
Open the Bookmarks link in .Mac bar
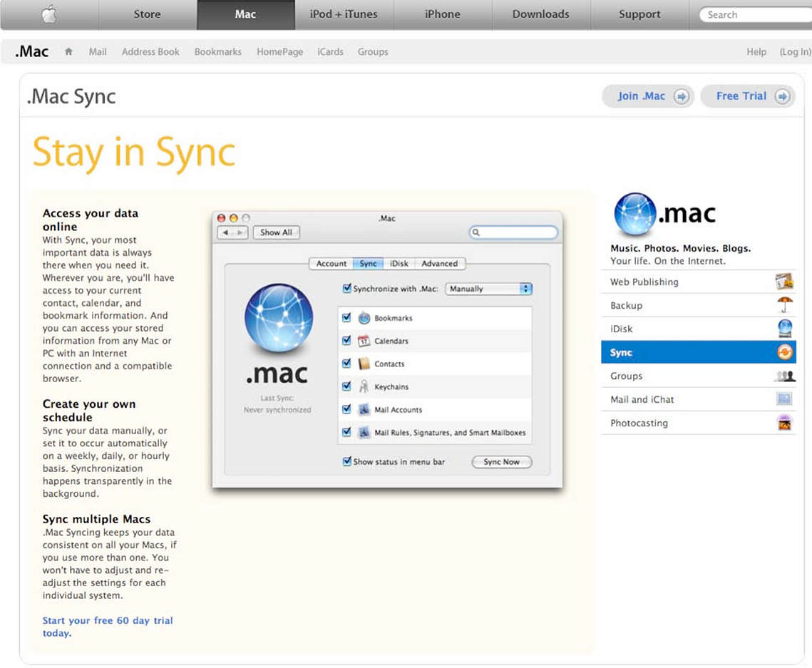point(218,52)
